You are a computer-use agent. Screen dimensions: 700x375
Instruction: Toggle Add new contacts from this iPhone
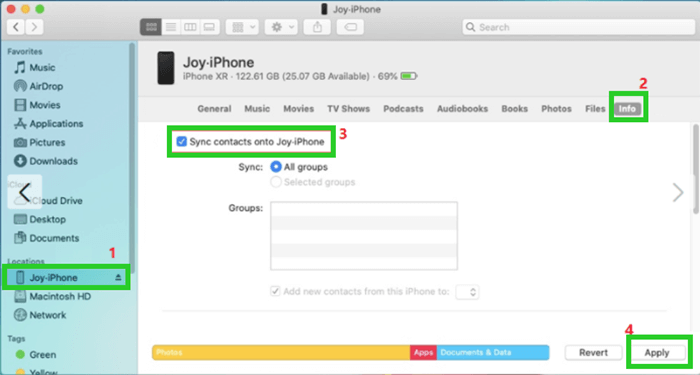(275, 292)
